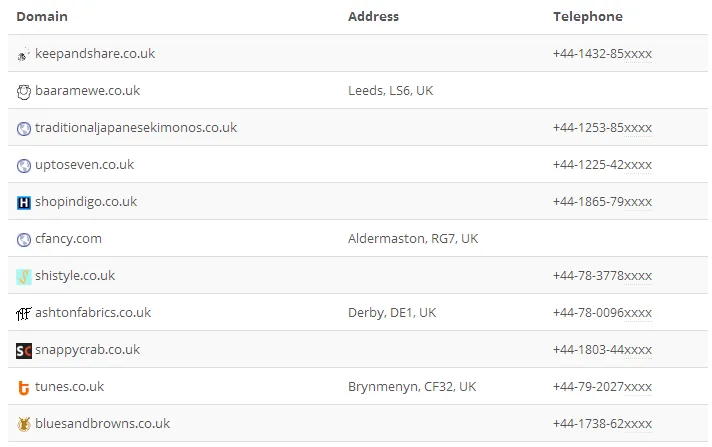The image size is (712, 447).
Task: Click the baaramewe.co.uk sheep favicon
Action: tap(24, 91)
